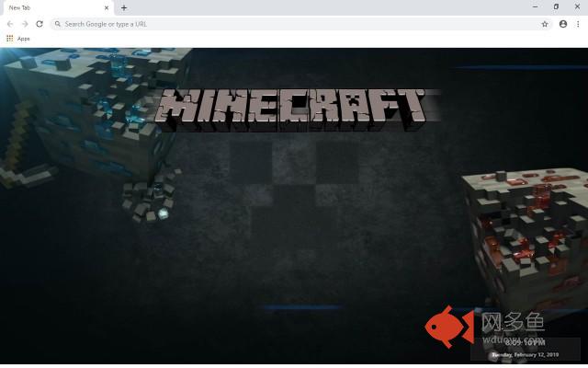Open the user profile account icon
Image resolution: width=588 pixels, height=368 pixels.
click(563, 24)
